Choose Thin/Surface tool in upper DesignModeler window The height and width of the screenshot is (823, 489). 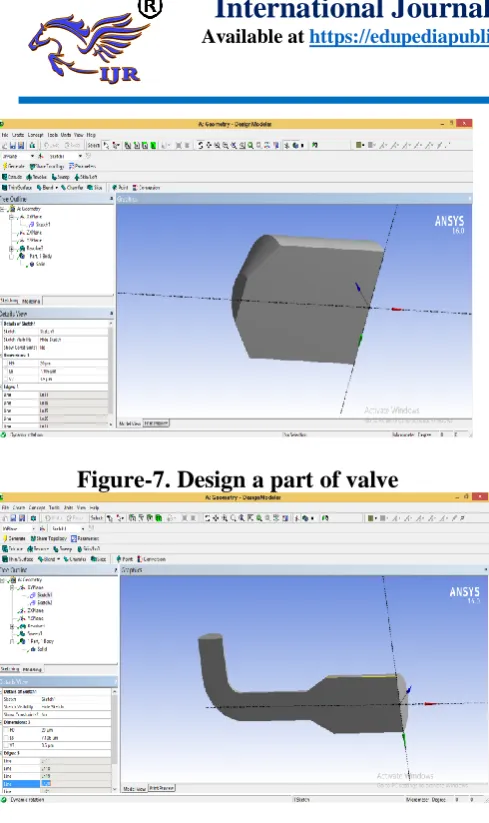17,187
